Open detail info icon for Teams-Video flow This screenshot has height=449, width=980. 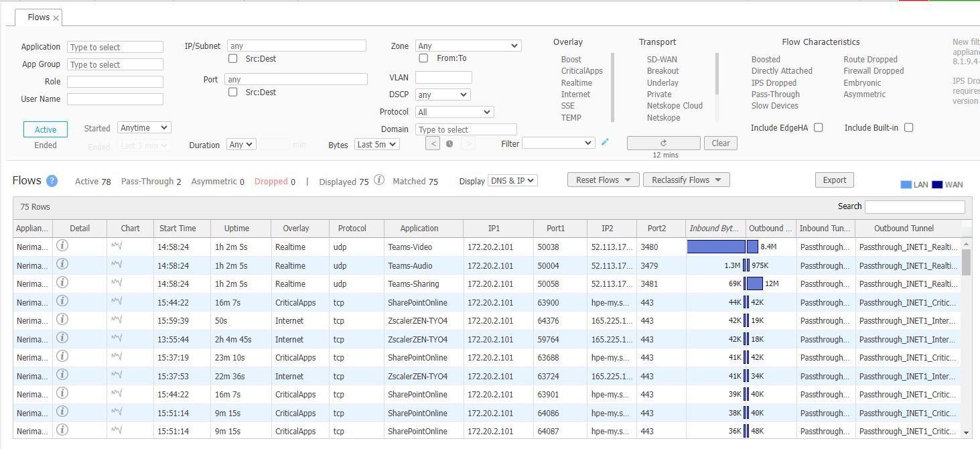point(62,245)
